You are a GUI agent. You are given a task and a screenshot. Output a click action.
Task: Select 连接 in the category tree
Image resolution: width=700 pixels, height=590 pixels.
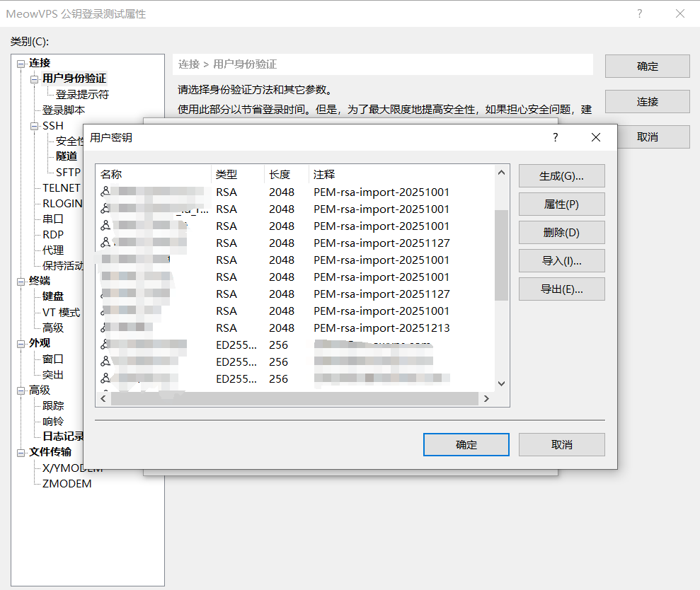pos(40,63)
